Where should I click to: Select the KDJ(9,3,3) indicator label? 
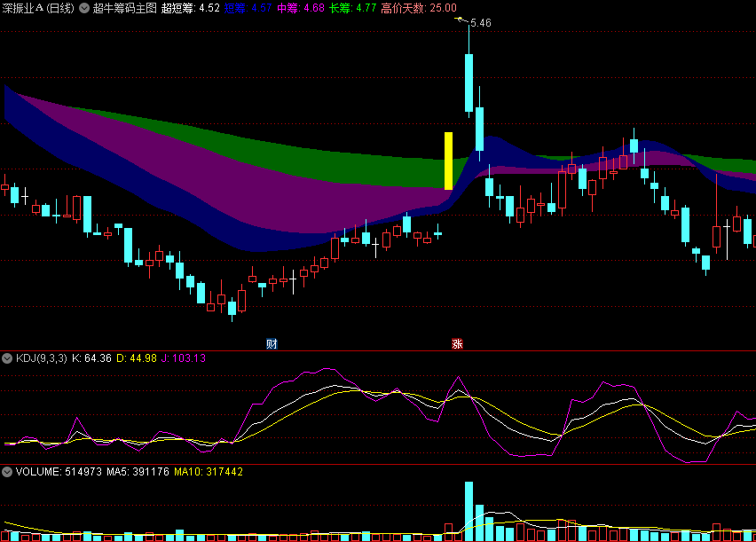point(42,358)
